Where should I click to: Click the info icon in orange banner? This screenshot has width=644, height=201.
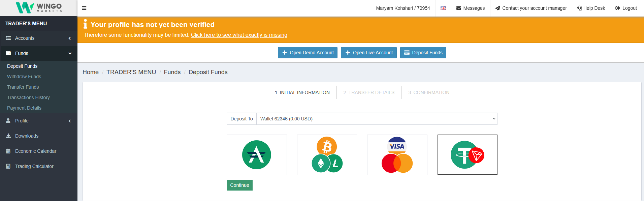click(85, 24)
